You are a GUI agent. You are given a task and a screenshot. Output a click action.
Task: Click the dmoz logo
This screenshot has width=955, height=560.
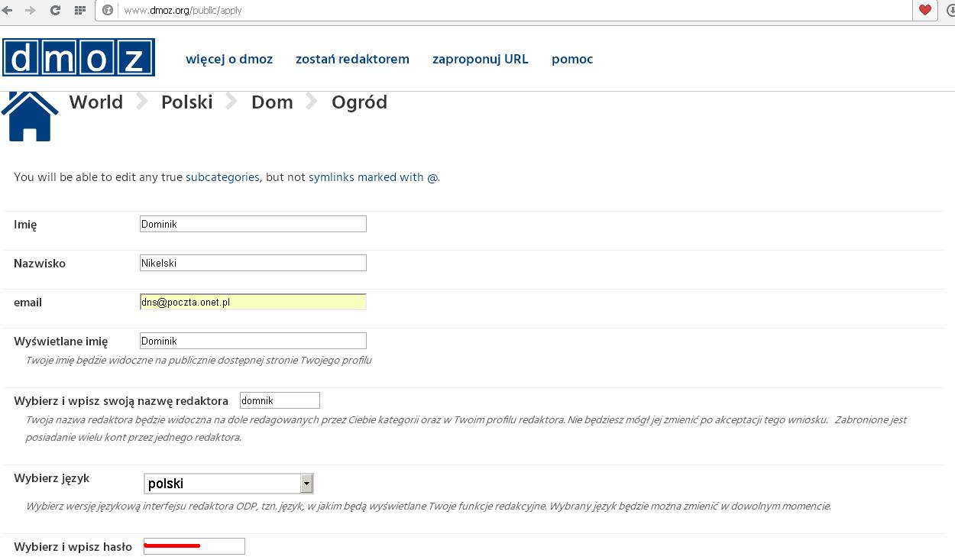(x=79, y=58)
